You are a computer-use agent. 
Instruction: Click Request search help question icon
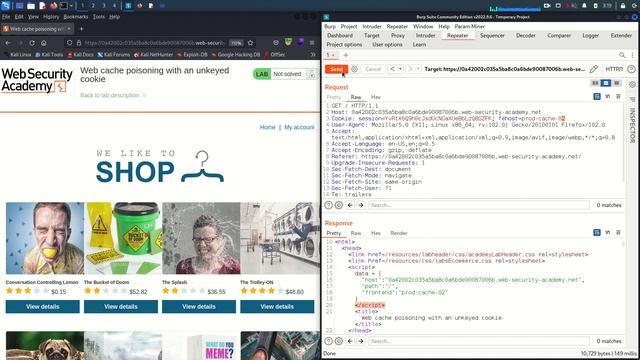[x=328, y=205]
